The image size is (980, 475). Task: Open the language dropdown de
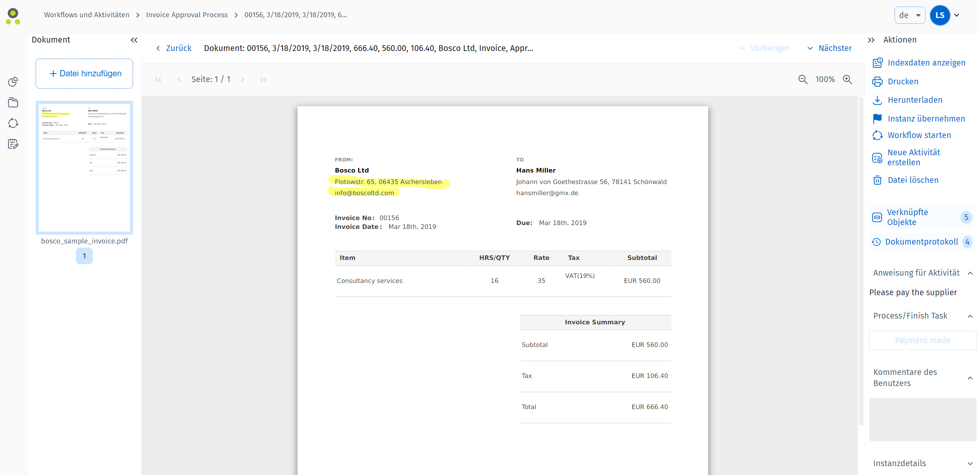point(910,15)
